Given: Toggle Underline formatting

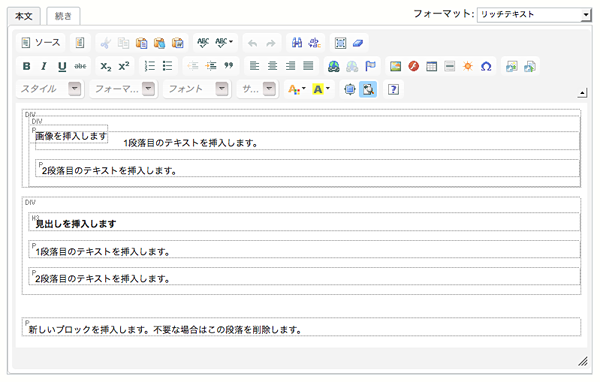Looking at the screenshot, I should tap(62, 66).
